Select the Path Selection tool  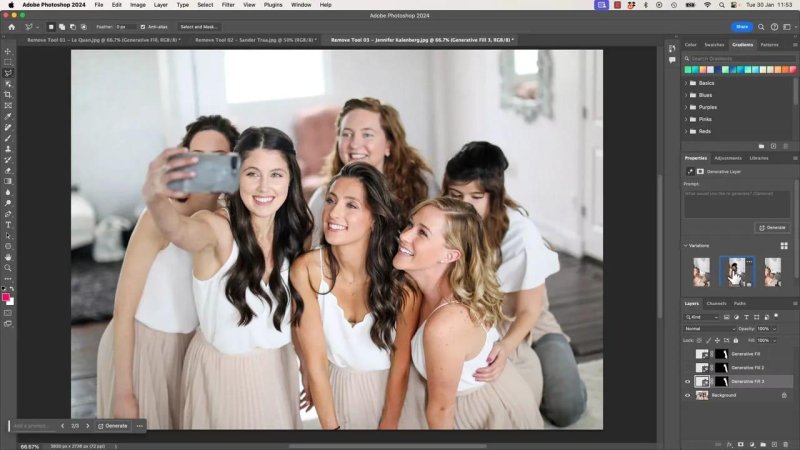8,236
